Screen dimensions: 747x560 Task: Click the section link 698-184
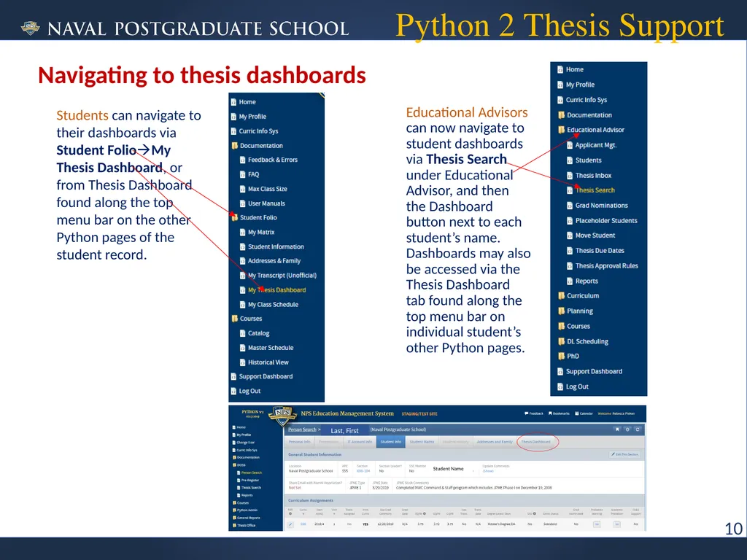click(363, 471)
